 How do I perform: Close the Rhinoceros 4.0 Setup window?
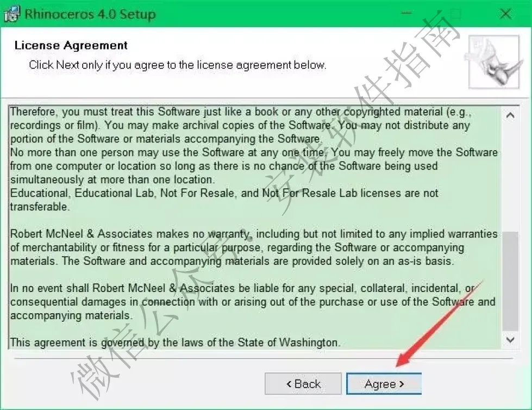click(x=505, y=14)
